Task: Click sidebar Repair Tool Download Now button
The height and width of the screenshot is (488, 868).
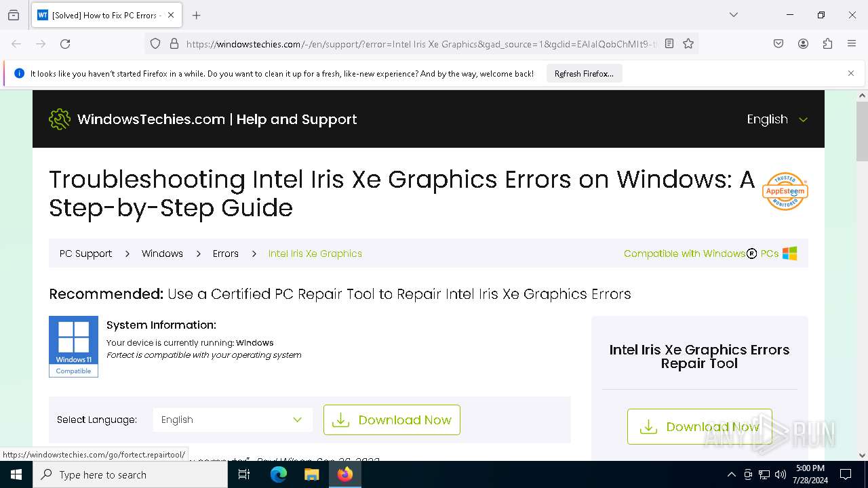Action: tap(699, 426)
